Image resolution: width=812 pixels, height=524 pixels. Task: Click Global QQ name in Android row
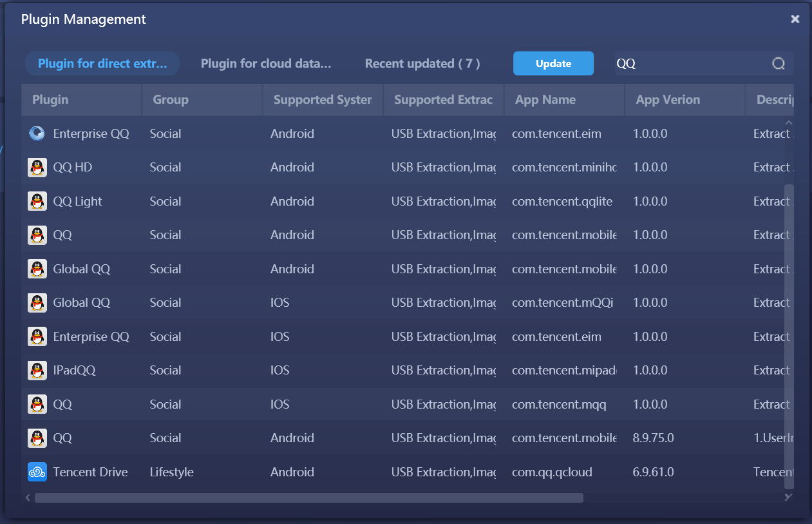[82, 269]
